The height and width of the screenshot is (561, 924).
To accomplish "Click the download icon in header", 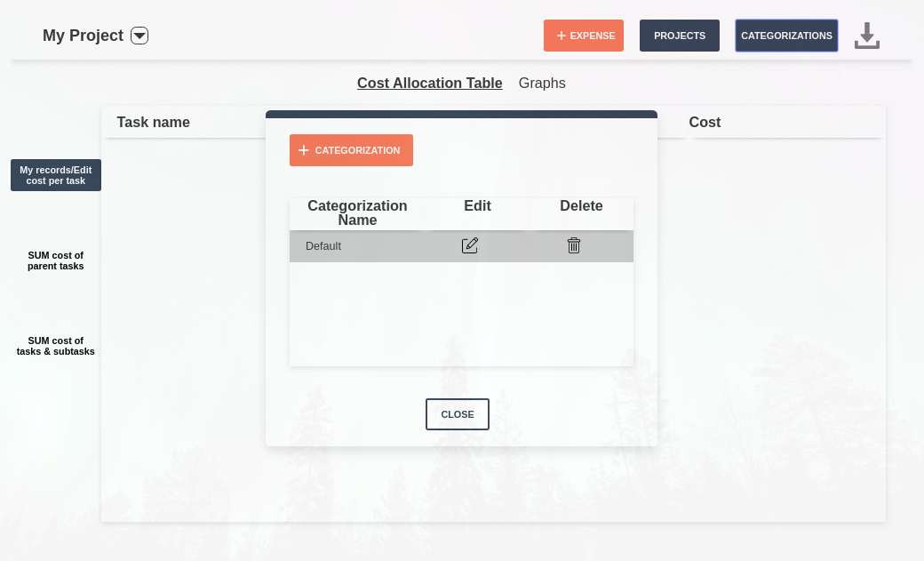I will tap(866, 36).
